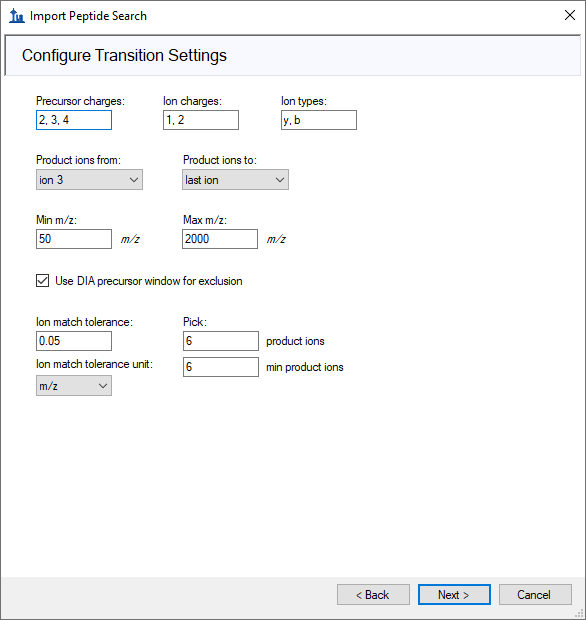The width and height of the screenshot is (586, 620).
Task: Click the min product ions field
Action: (221, 367)
